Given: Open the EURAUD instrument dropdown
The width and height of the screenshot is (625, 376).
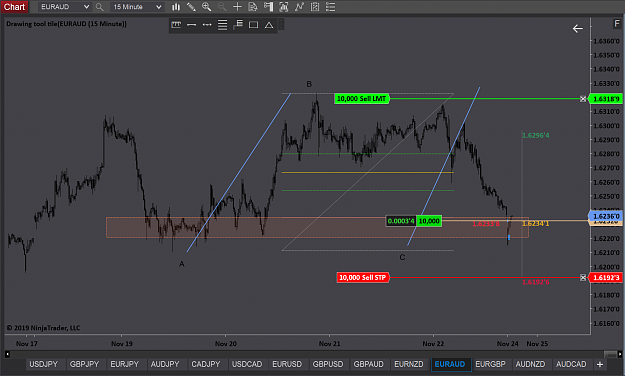Looking at the screenshot, I should 65,7.
